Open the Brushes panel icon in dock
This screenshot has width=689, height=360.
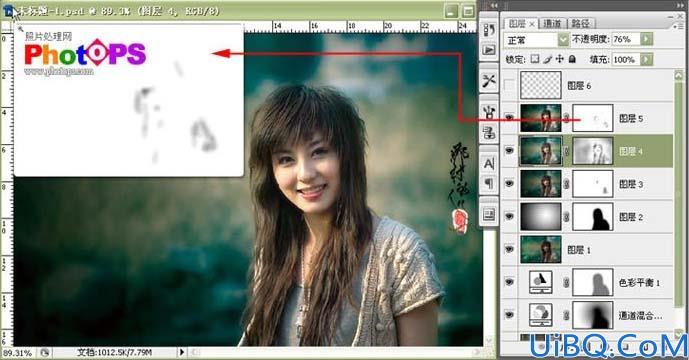click(489, 112)
